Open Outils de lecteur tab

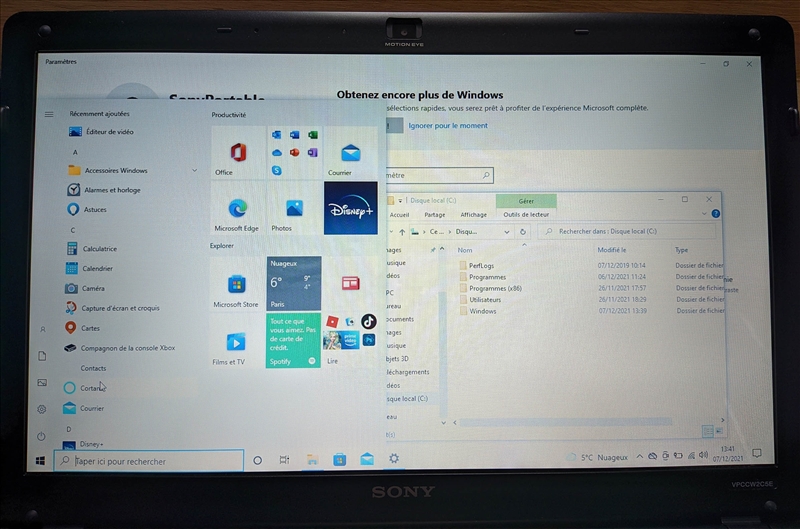526,215
